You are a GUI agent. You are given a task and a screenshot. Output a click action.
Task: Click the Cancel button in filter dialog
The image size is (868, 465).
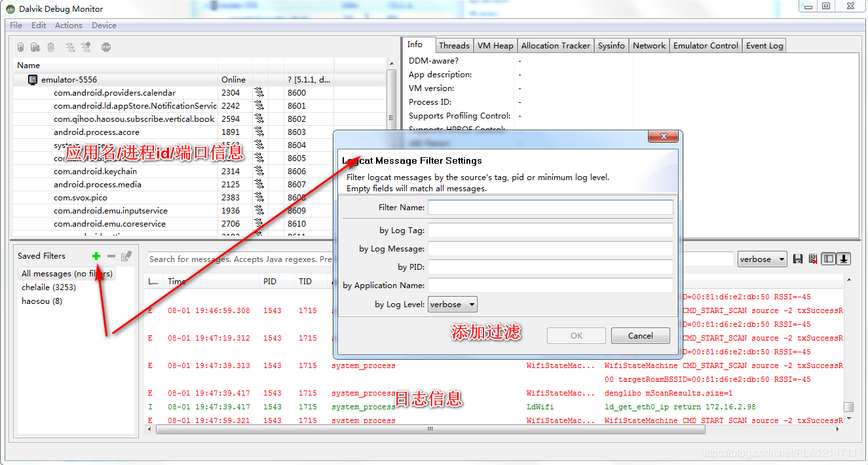(641, 336)
